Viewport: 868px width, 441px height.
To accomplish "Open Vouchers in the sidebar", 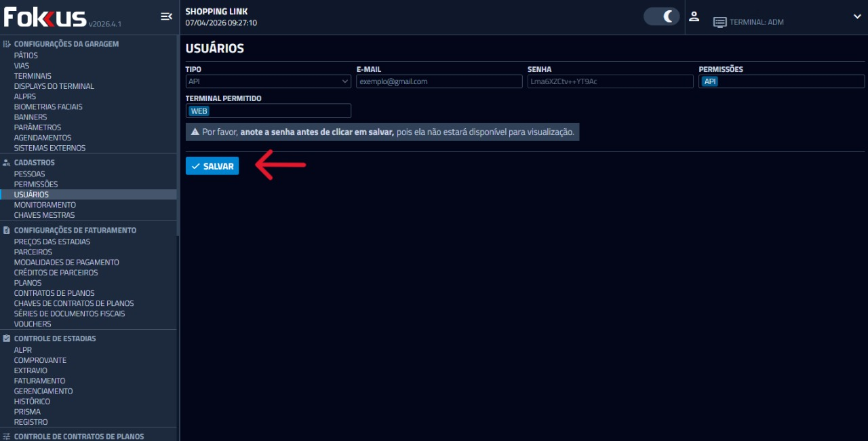I will 33,324.
